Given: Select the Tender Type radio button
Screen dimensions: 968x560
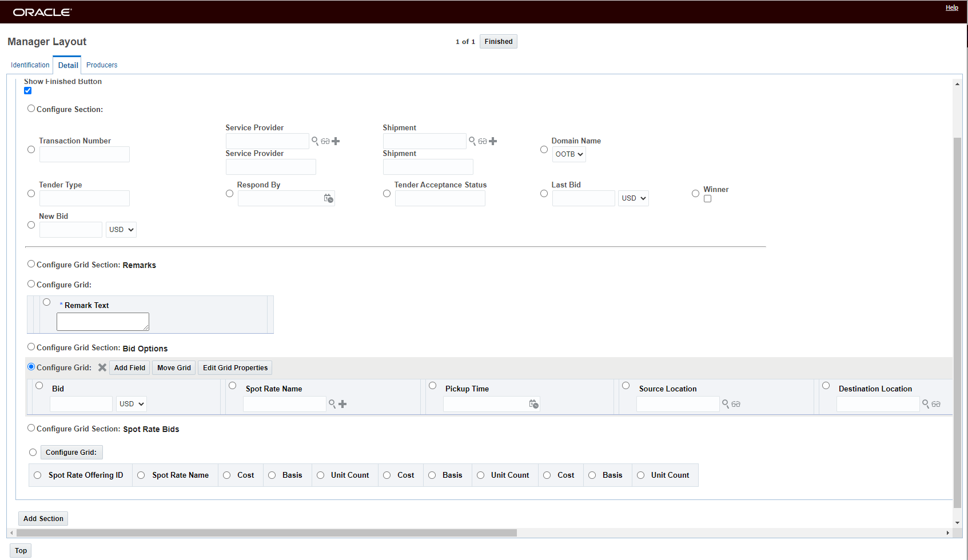Looking at the screenshot, I should [x=31, y=194].
